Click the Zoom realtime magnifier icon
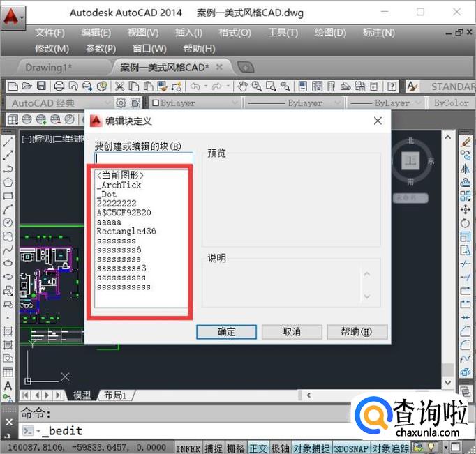The width and height of the screenshot is (476, 454). [257, 86]
